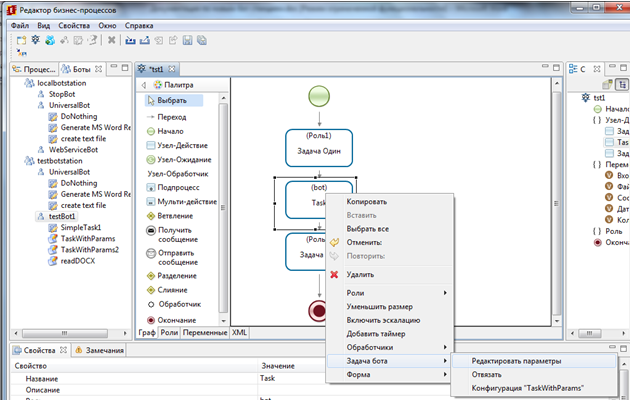
Task: Click the language icon on second toolbar row
Action: pos(22,53)
